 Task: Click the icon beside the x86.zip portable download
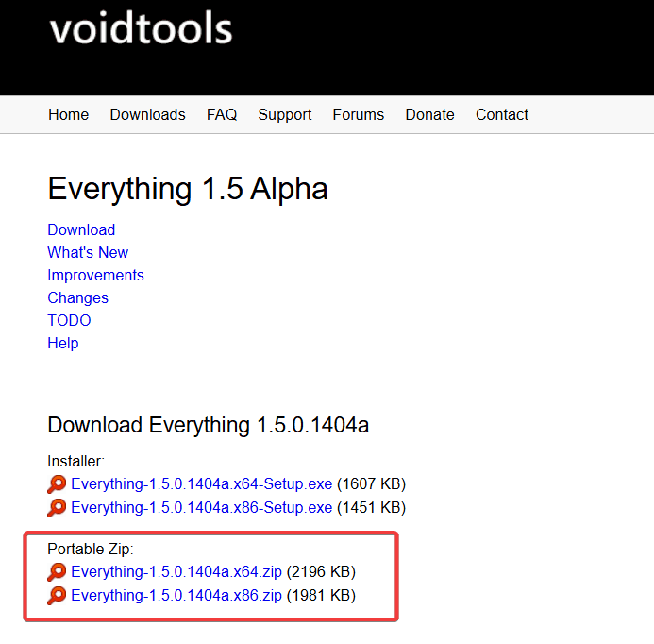click(x=58, y=595)
